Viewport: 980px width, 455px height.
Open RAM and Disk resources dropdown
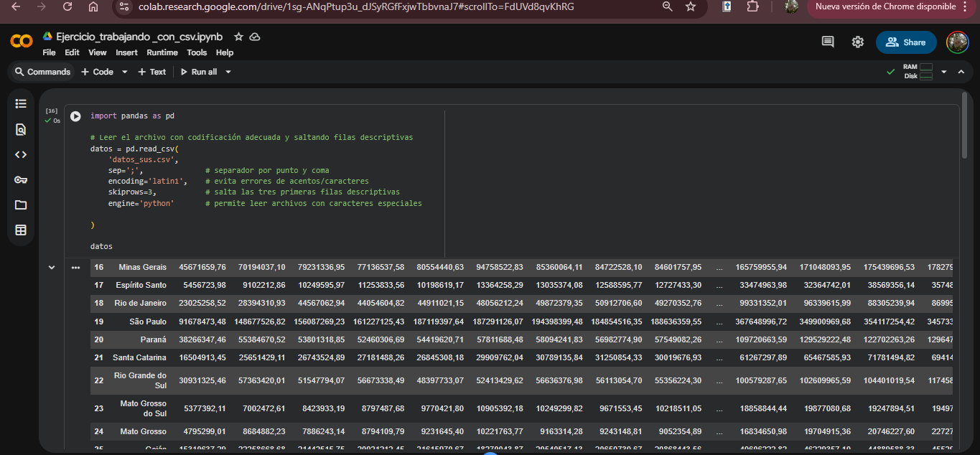tap(943, 72)
